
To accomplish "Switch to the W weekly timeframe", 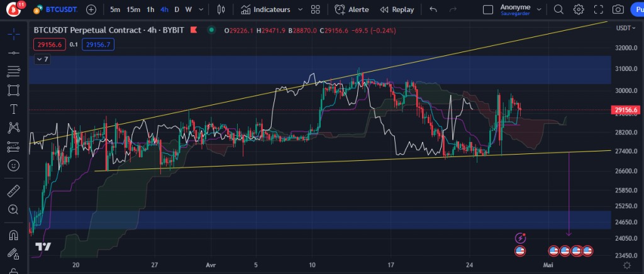I will [189, 9].
